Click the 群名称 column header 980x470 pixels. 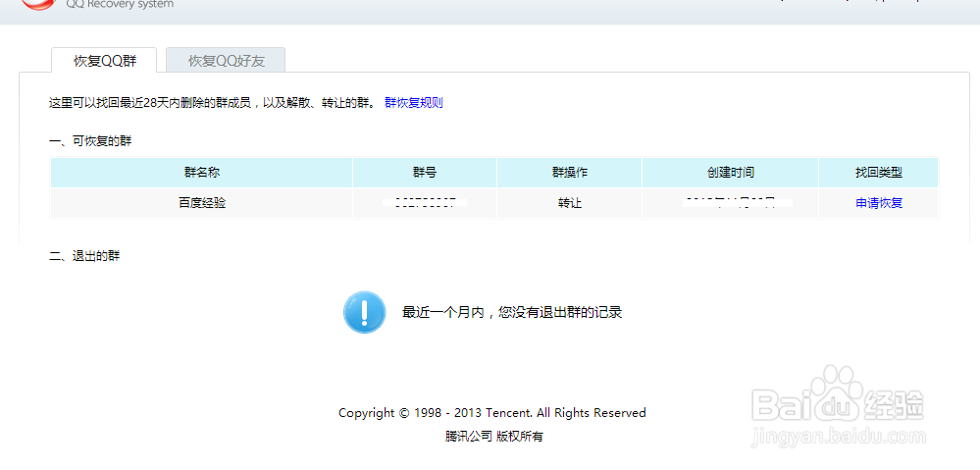pos(201,173)
